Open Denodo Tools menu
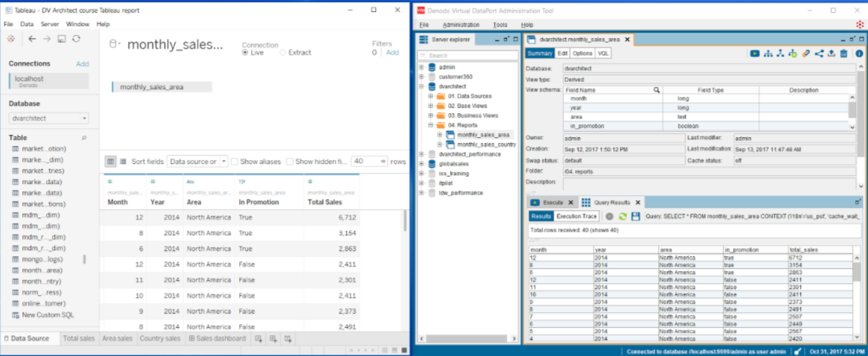868x356 pixels. [x=500, y=25]
